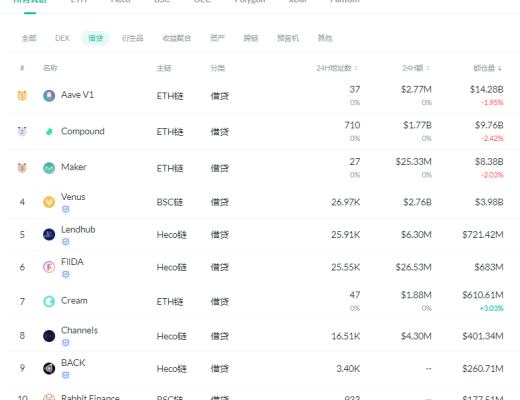Sort by the 锁仓量 column arrows
The height and width of the screenshot is (400, 520).
500,68
